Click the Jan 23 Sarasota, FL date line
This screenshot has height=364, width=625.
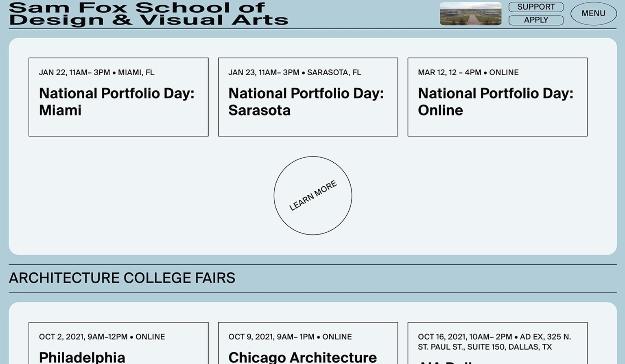[x=295, y=72]
